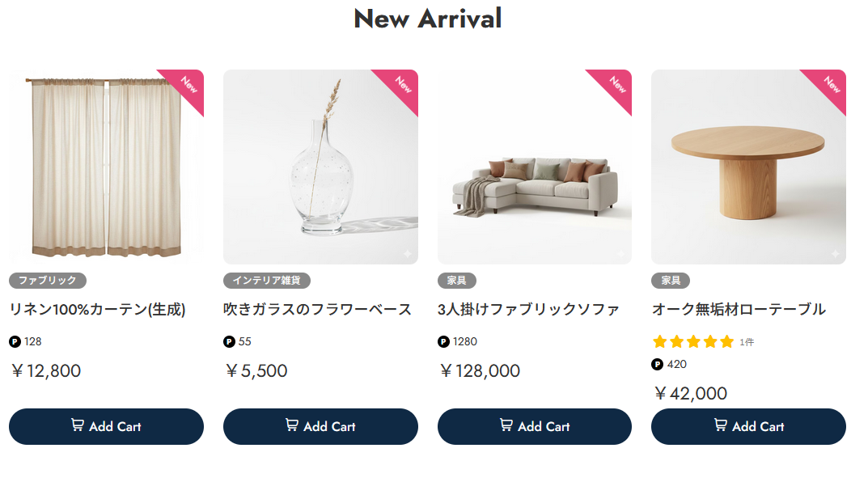Click the New ribbon on sofa image
Viewport: 868px width, 482px height.
(x=616, y=85)
